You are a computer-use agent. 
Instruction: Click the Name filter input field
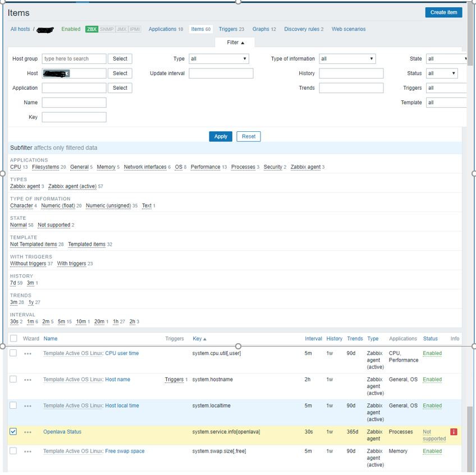[74, 102]
